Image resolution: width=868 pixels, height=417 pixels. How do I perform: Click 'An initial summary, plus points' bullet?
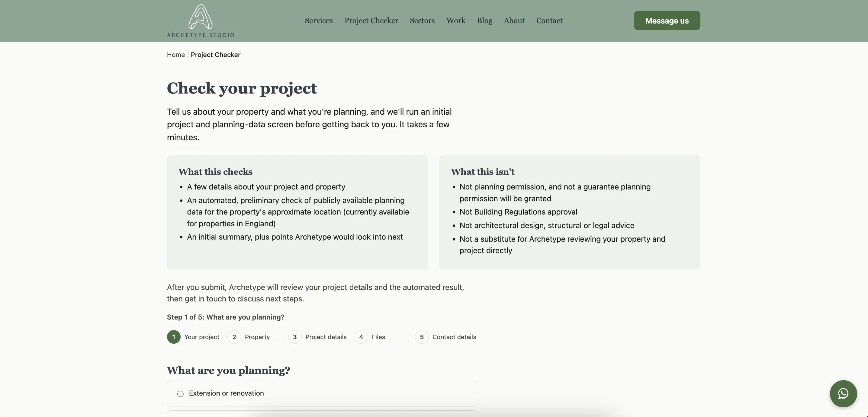(x=295, y=237)
